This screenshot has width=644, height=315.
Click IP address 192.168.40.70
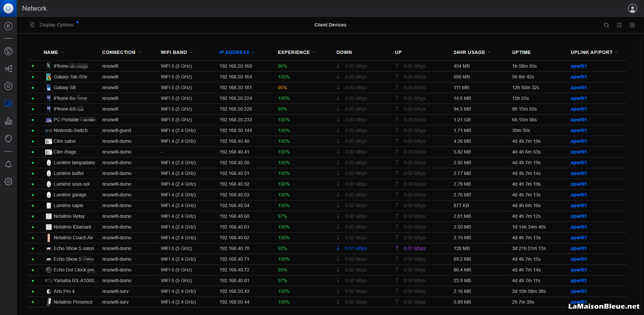234,249
